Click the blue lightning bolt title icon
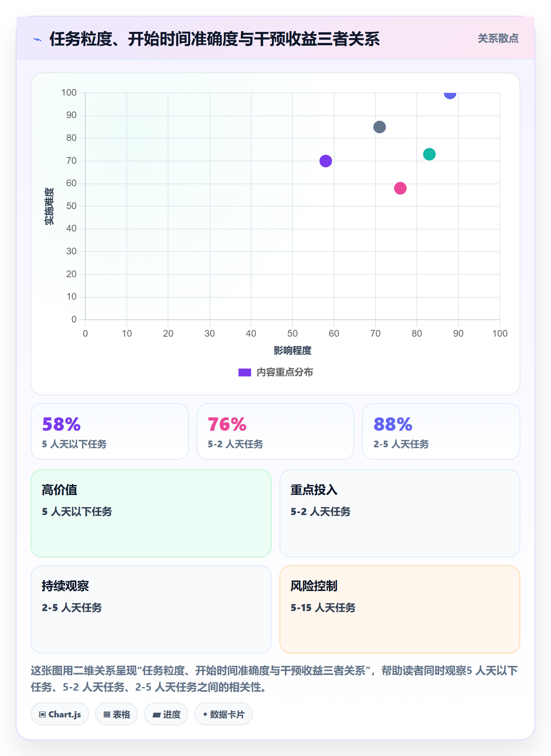551x756 pixels. (37, 39)
